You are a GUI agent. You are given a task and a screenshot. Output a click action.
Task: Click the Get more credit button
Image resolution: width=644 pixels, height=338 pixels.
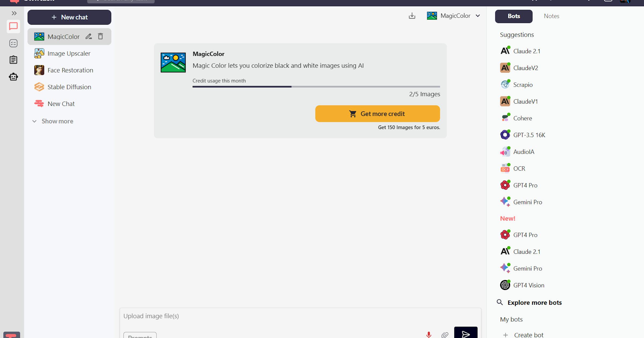377,114
